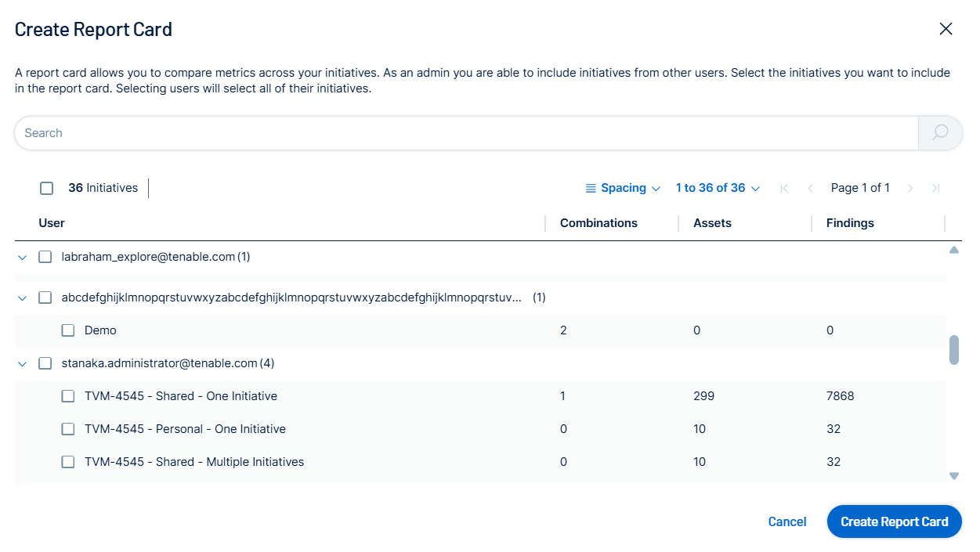Click the scrollbar up arrow

[954, 251]
